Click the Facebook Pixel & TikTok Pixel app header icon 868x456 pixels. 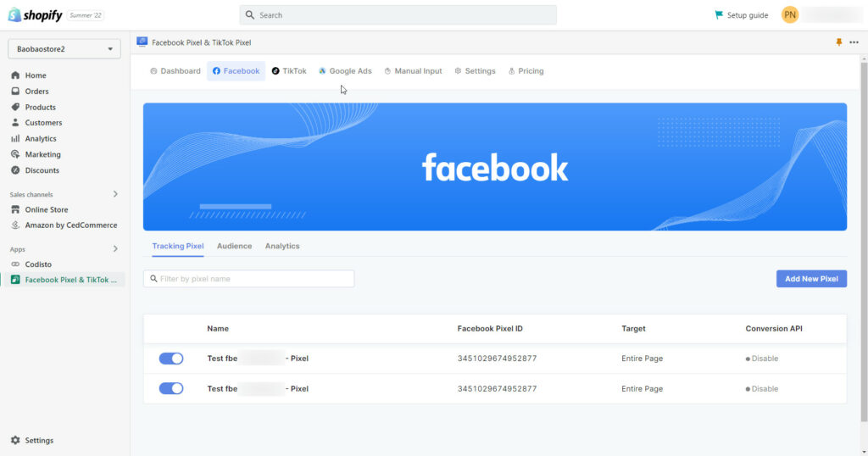pos(142,42)
